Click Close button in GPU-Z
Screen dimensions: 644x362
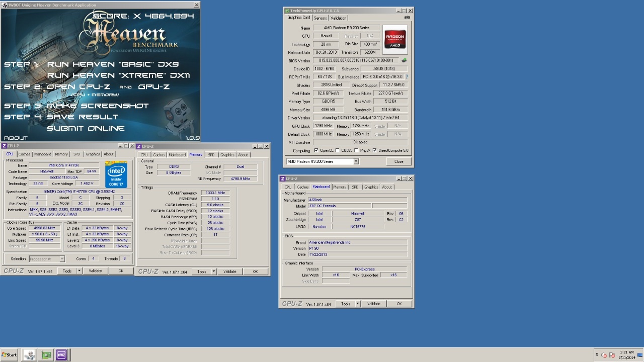click(398, 161)
